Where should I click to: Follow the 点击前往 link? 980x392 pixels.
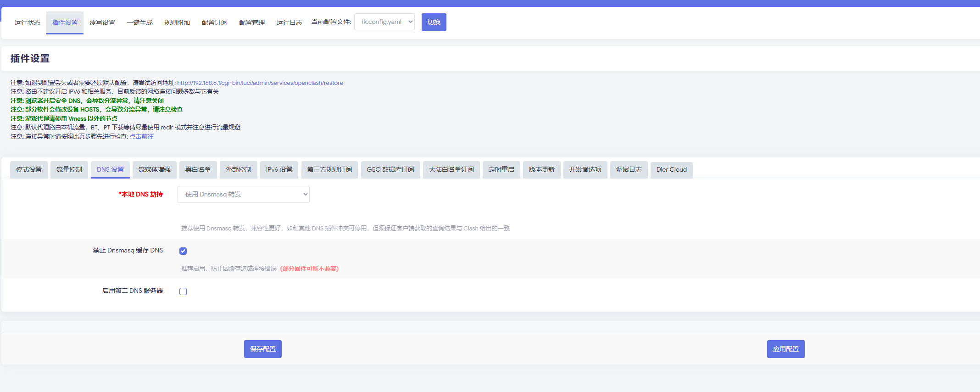(x=141, y=137)
